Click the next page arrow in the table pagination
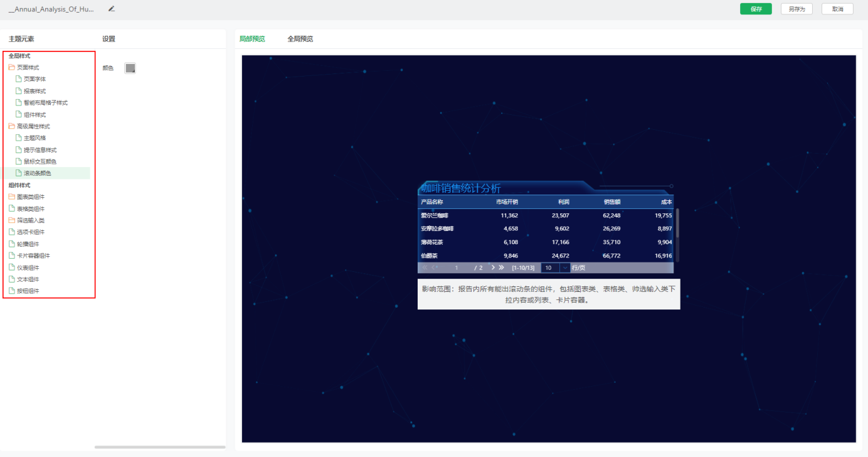Screen dimensions: 868x457 [492, 267]
